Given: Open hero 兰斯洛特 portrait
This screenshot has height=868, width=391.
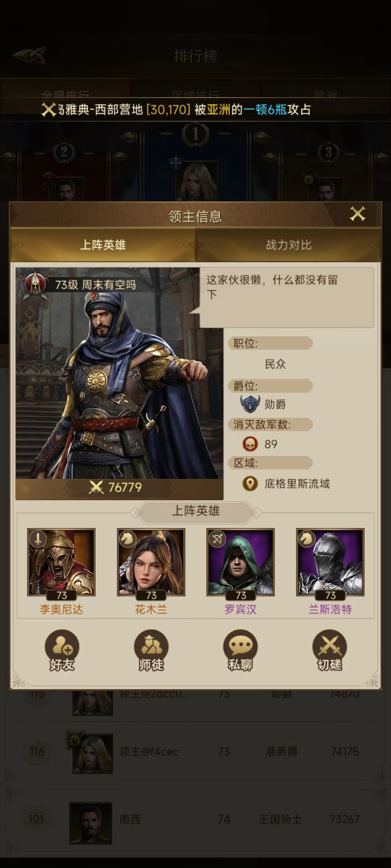Looking at the screenshot, I should pos(330,562).
